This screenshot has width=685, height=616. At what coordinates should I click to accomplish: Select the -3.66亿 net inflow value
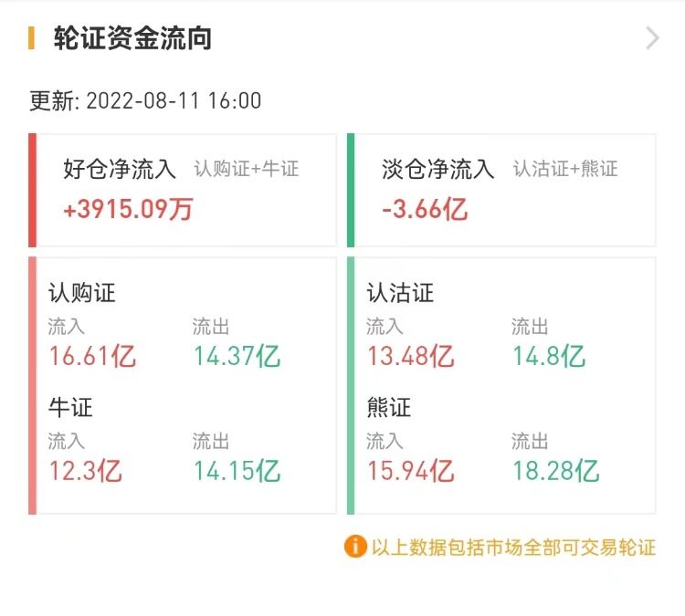pyautogui.click(x=425, y=209)
